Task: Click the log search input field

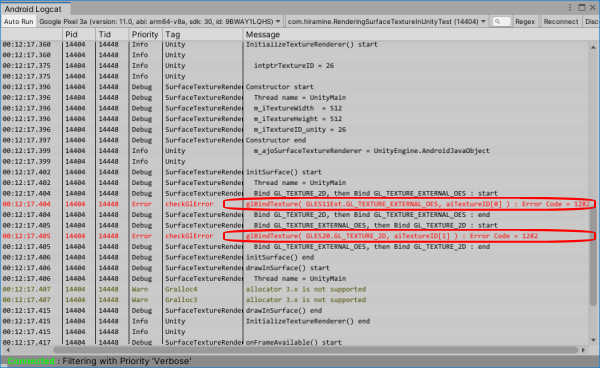Action: [x=501, y=22]
